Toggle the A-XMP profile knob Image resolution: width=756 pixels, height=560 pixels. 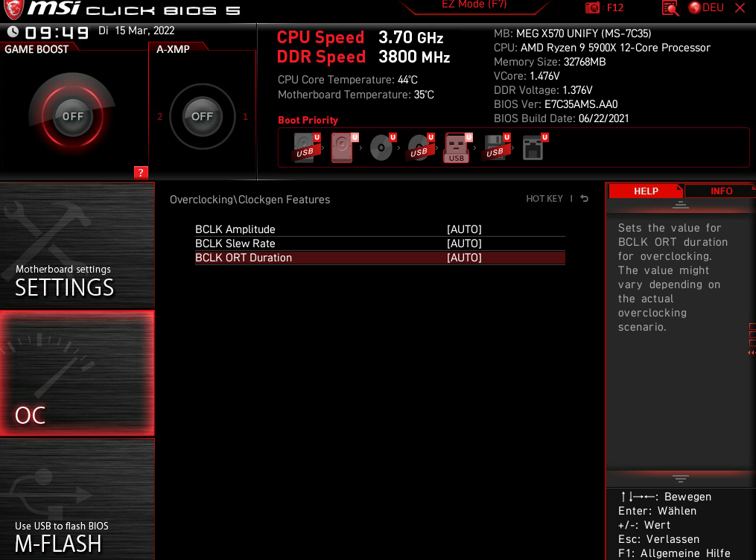pyautogui.click(x=202, y=116)
